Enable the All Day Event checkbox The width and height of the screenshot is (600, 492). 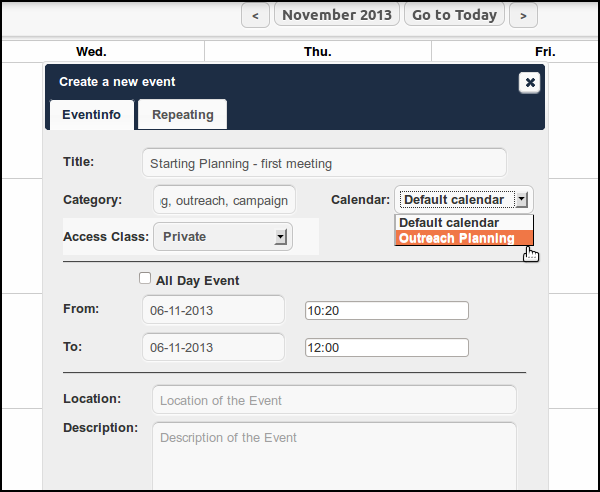(146, 280)
